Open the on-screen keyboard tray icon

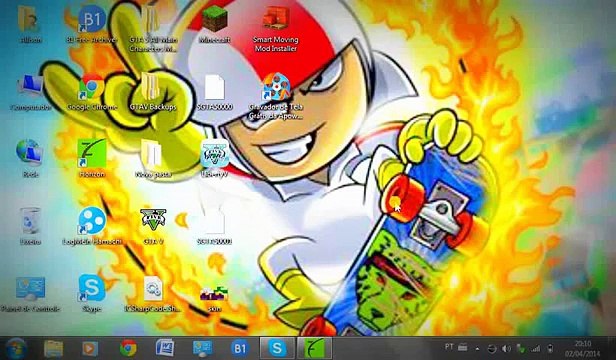(x=463, y=347)
